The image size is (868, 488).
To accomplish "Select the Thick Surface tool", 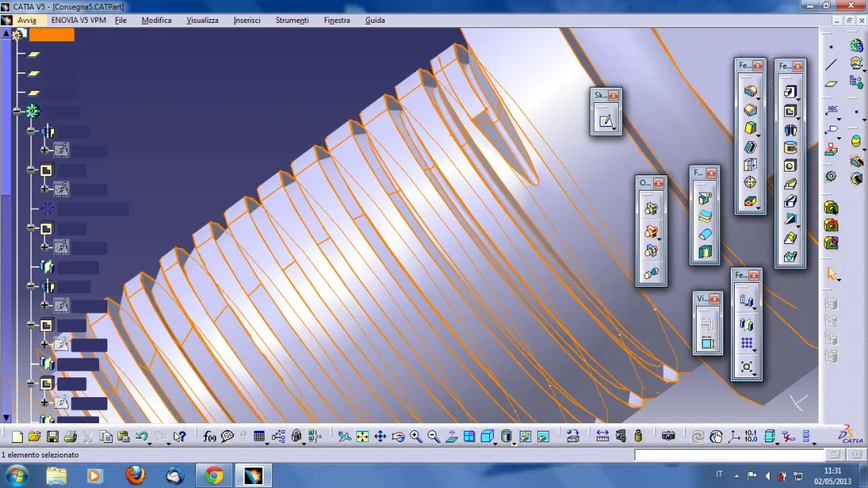I will 704,217.
